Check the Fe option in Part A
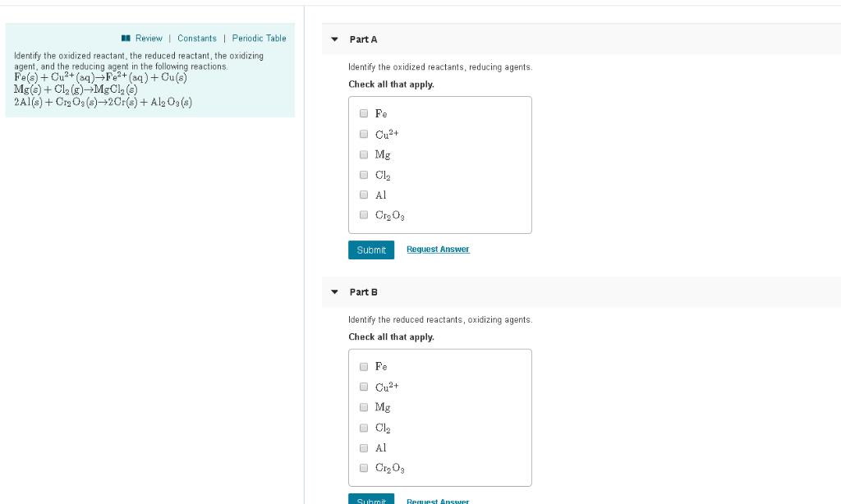Image resolution: width=841 pixels, height=504 pixels. coord(364,113)
